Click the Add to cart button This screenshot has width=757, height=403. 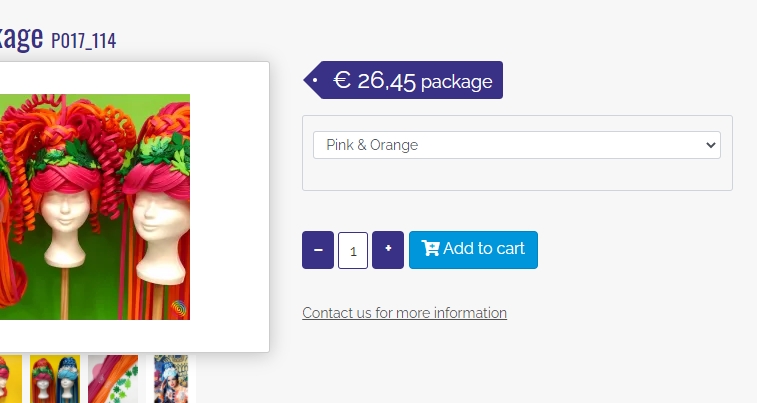pyautogui.click(x=473, y=250)
